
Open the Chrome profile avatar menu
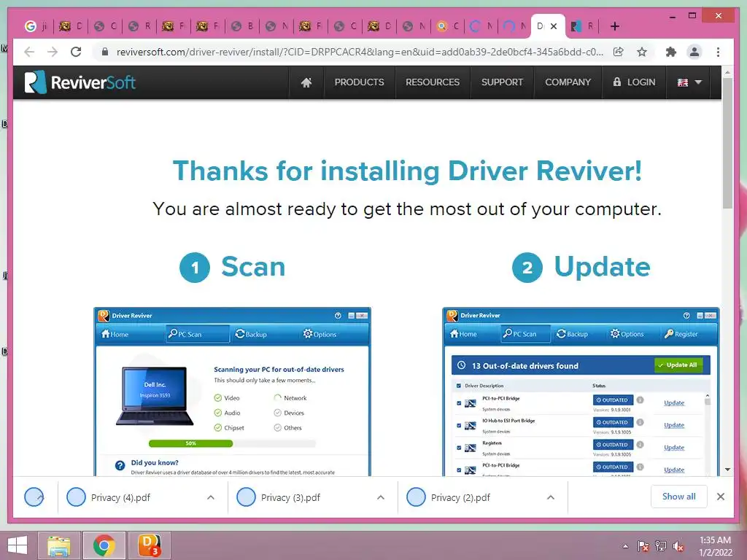tap(694, 52)
